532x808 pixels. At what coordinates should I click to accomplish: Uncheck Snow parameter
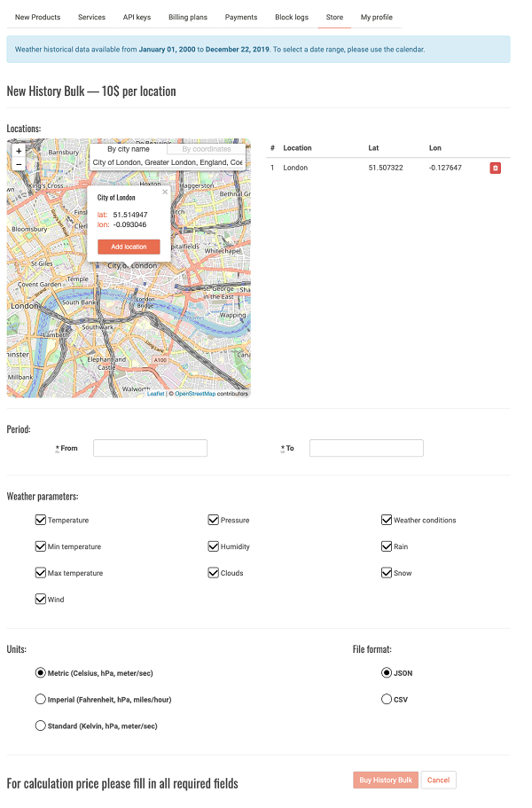[x=387, y=572]
